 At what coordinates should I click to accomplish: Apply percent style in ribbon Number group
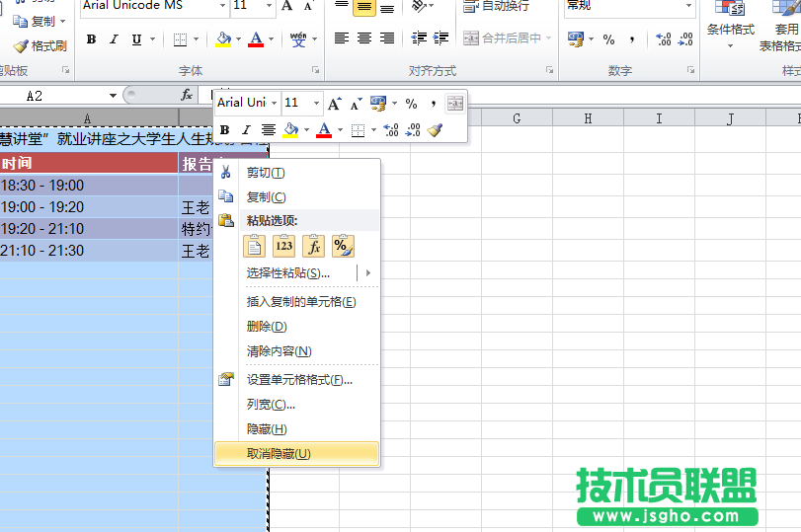coord(608,39)
